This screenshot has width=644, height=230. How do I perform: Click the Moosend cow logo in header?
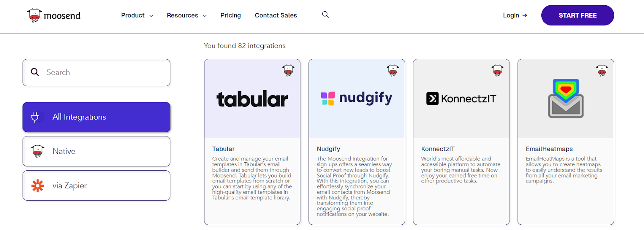pyautogui.click(x=35, y=15)
